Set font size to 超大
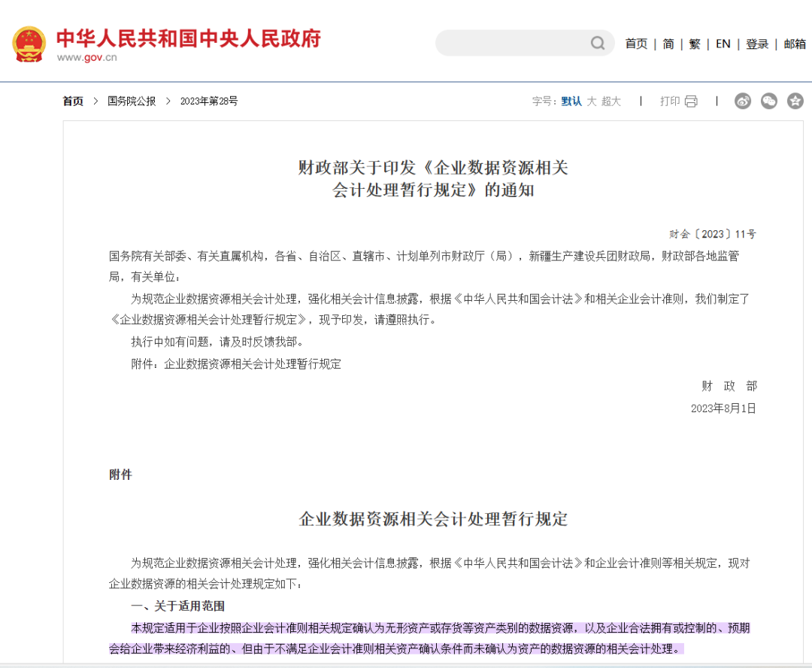 (611, 101)
